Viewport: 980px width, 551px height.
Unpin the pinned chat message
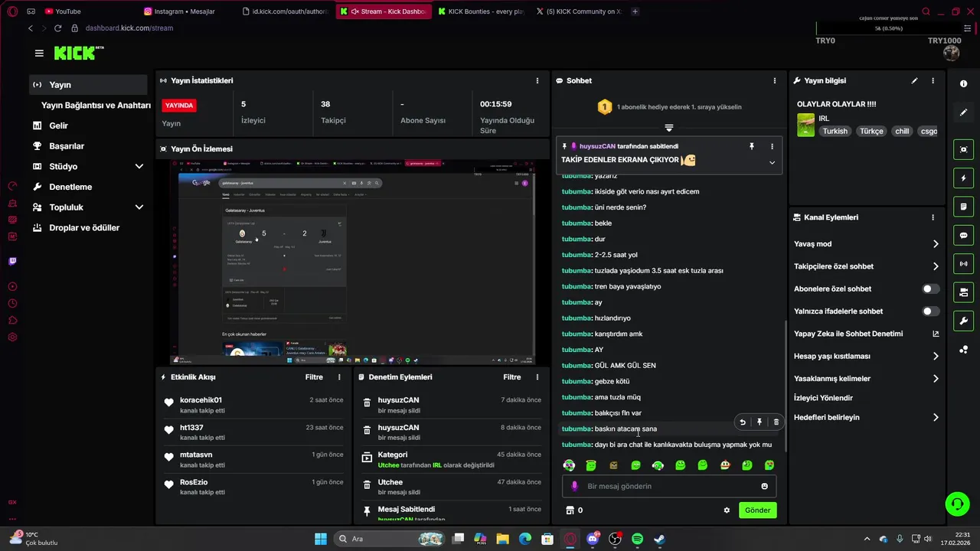tap(752, 146)
